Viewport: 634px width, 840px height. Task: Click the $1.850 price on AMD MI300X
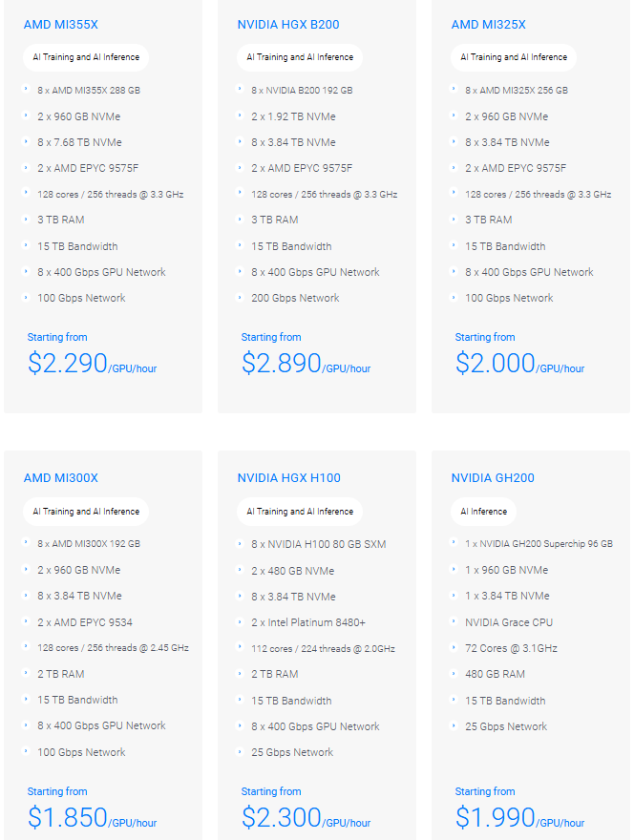[67, 818]
